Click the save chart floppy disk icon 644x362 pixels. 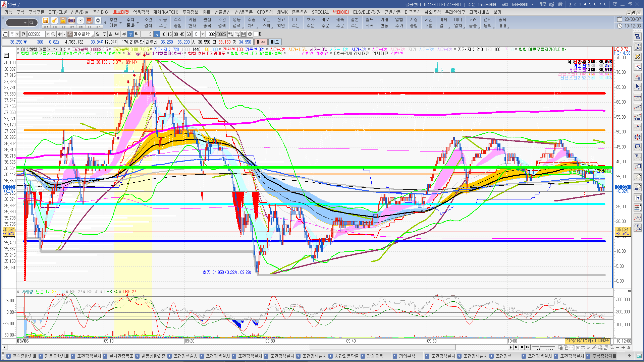coord(244,34)
